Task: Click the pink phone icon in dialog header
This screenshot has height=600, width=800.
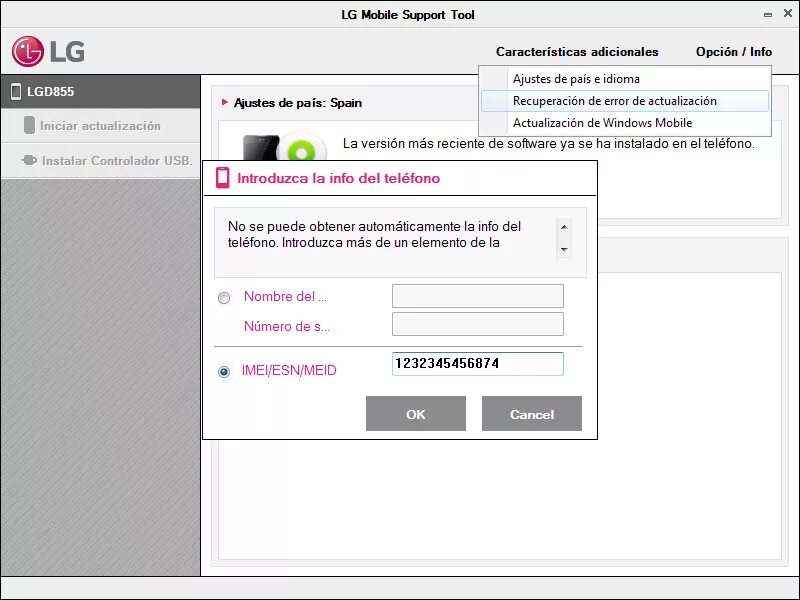Action: [x=222, y=178]
